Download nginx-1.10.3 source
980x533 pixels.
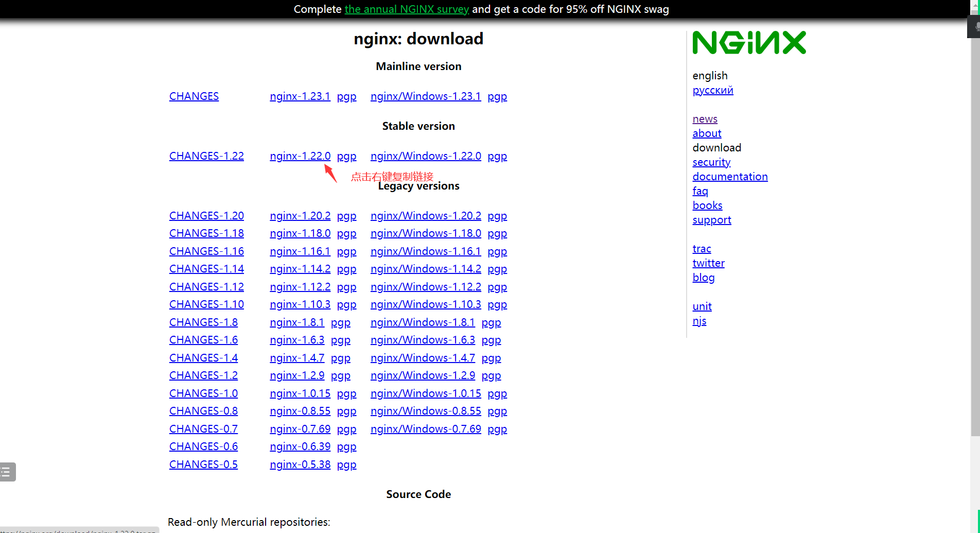coord(300,304)
